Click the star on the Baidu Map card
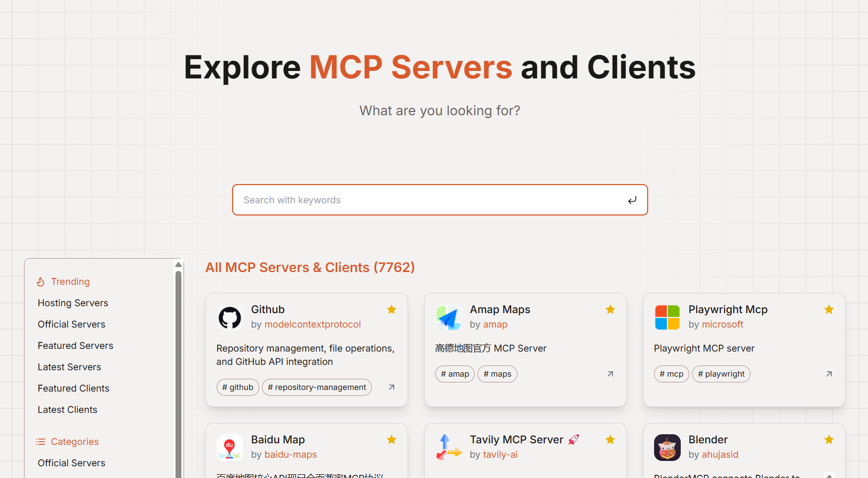The width and height of the screenshot is (868, 478). pos(392,440)
